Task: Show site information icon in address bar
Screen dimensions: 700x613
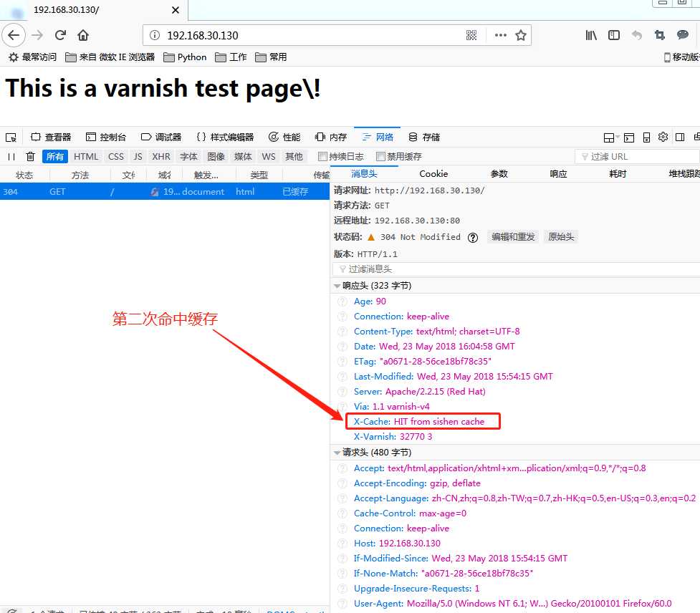Action: tap(155, 35)
